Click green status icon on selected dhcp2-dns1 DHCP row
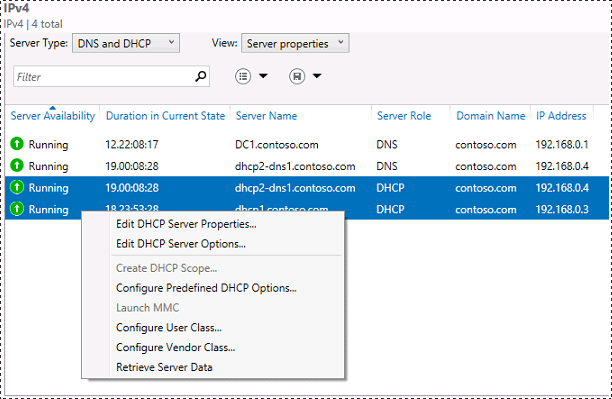 (x=17, y=187)
